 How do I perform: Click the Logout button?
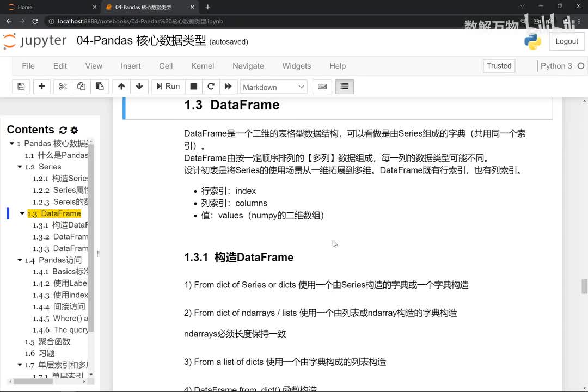(x=567, y=41)
